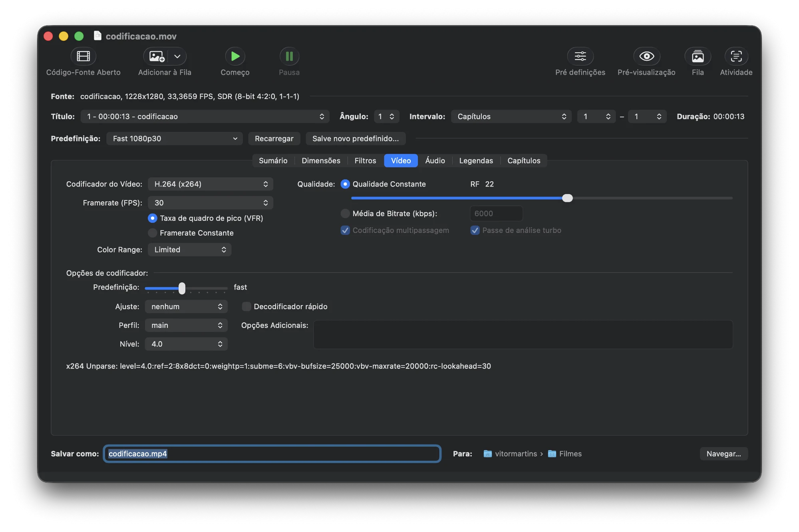
Task: Select the Framerate Constante radio button
Action: click(x=152, y=233)
